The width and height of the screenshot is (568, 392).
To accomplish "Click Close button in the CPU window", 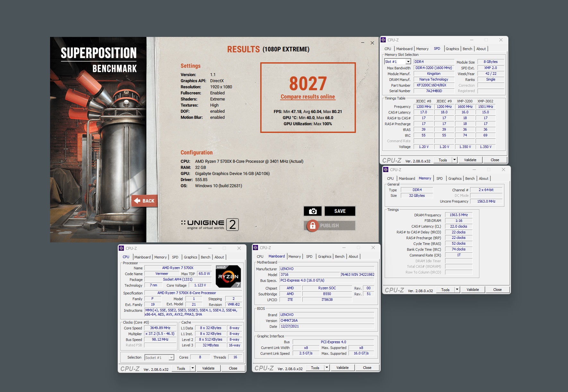I will click(x=233, y=368).
